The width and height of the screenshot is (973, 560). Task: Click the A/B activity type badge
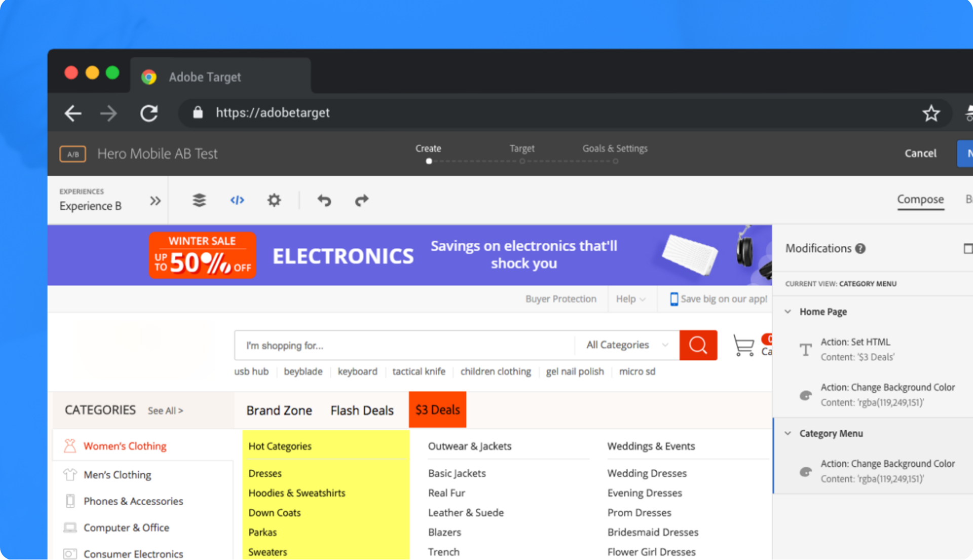click(73, 154)
